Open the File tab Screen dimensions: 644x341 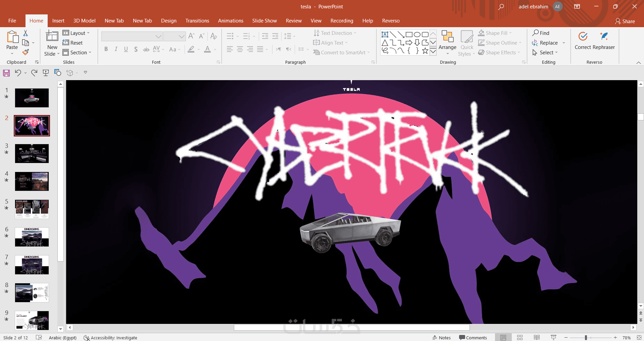pyautogui.click(x=12, y=21)
